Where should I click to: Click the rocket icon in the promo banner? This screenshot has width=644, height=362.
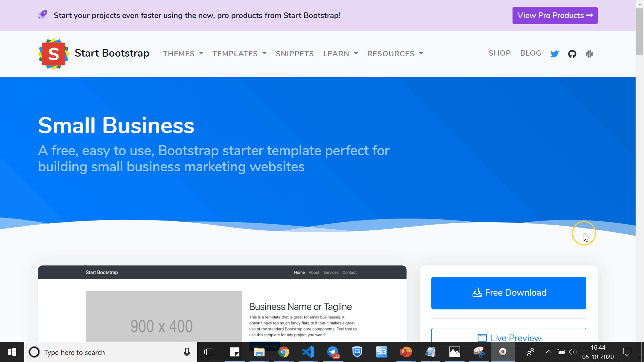[x=42, y=15]
